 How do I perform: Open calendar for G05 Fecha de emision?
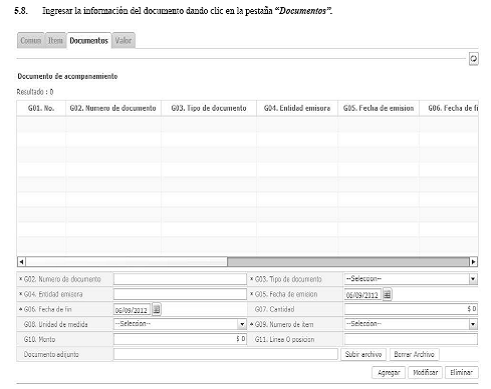(x=387, y=294)
